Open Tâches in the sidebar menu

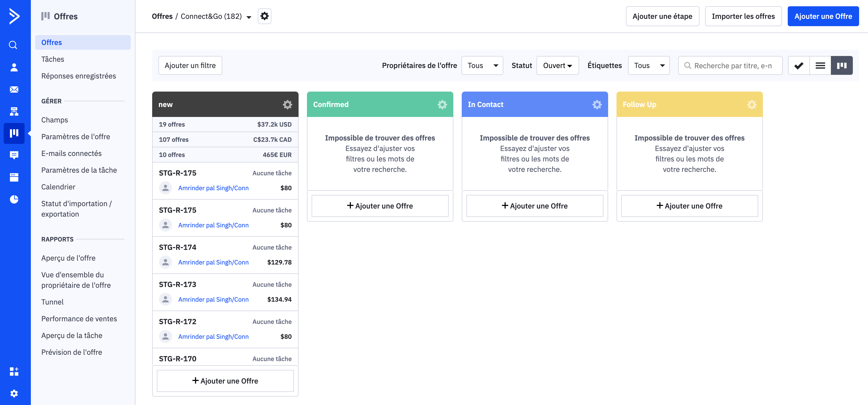pyautogui.click(x=53, y=59)
